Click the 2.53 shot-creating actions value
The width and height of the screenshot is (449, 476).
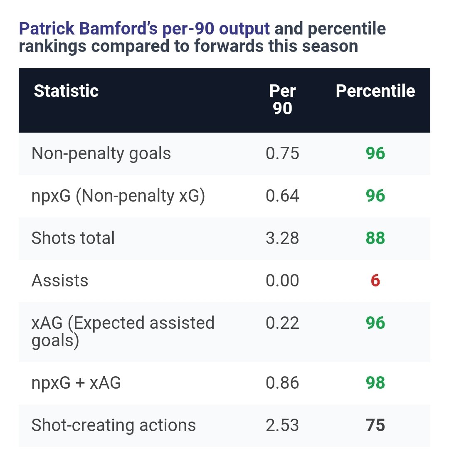coord(282,425)
